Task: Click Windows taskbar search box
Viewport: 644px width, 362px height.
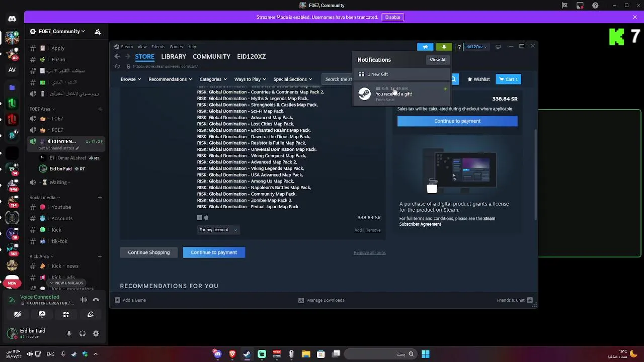Action: (380, 354)
